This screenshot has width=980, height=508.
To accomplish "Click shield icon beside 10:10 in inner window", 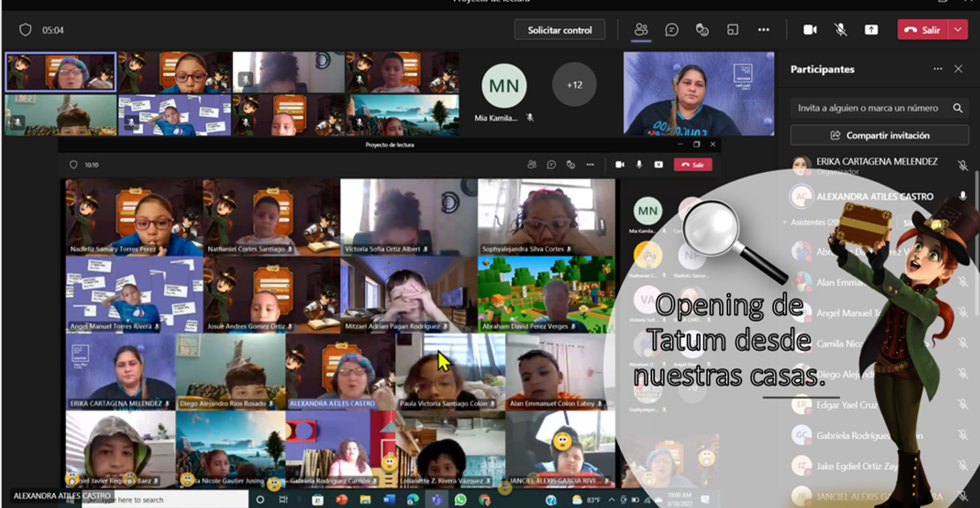I will (73, 165).
